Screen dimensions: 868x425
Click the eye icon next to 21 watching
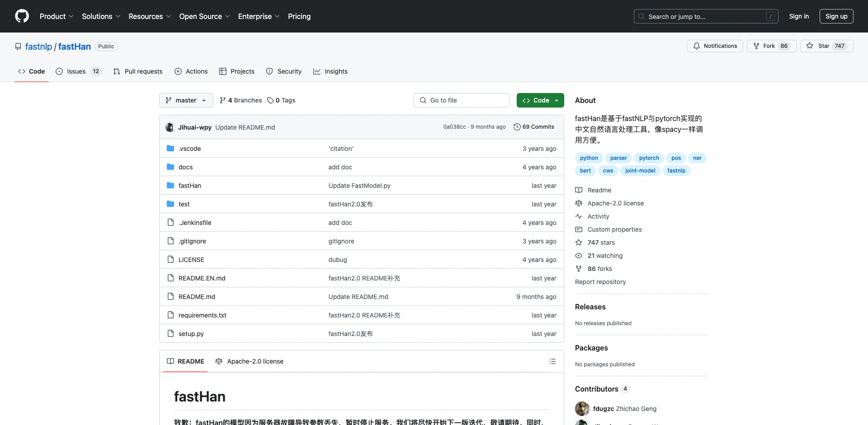(579, 256)
